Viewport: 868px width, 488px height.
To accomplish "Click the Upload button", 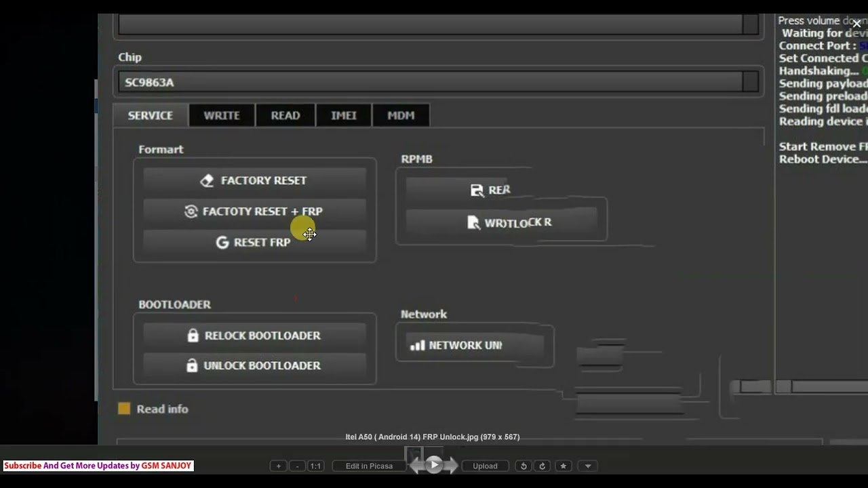I will coord(485,466).
